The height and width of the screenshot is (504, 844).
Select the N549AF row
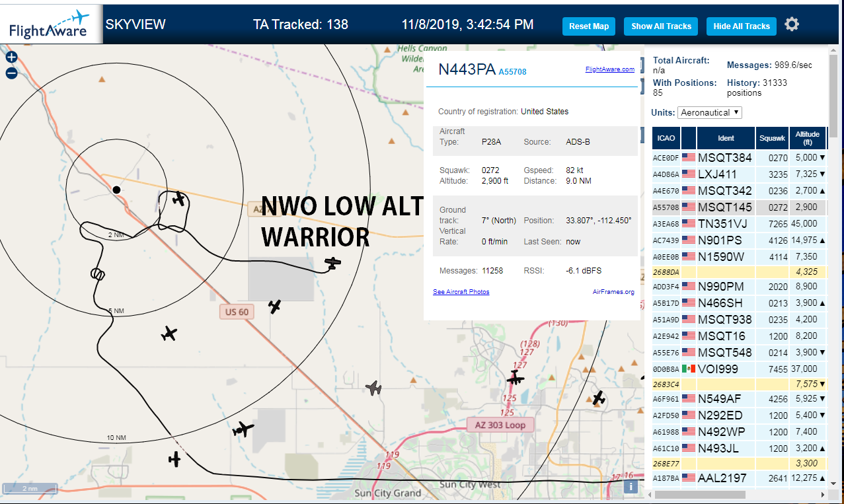click(739, 398)
